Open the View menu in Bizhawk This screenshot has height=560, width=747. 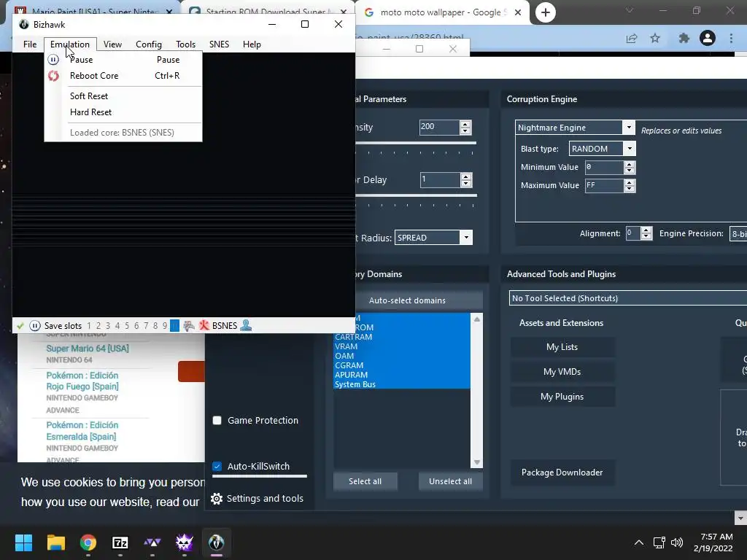click(112, 44)
